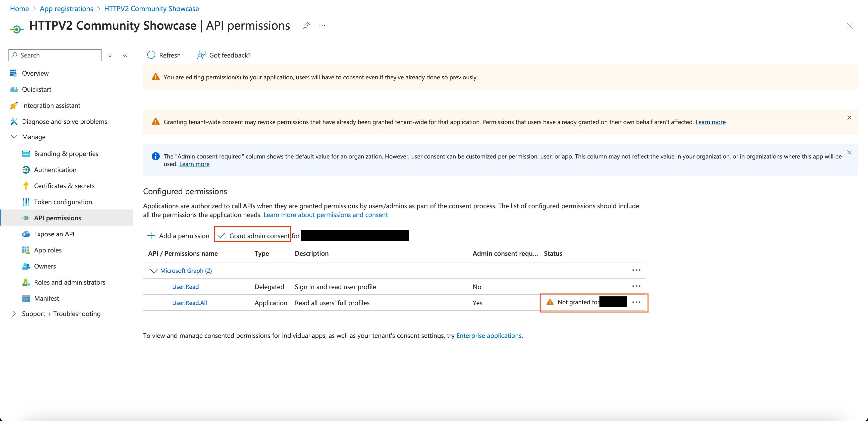Collapse the Microsoft Graph (2) group chevron
This screenshot has height=421, width=868.
click(x=154, y=271)
